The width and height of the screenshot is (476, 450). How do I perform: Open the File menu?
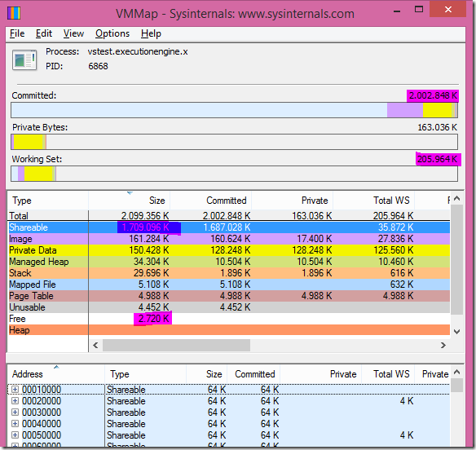click(17, 33)
